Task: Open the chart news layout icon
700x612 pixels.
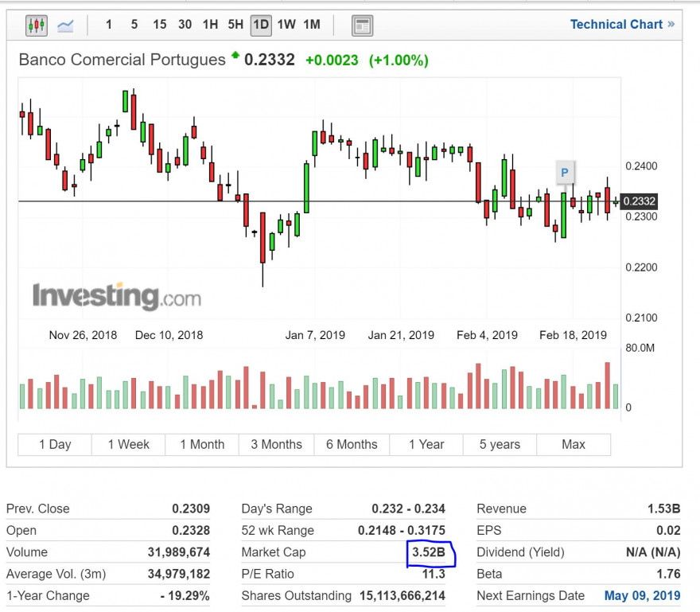Action: (362, 25)
